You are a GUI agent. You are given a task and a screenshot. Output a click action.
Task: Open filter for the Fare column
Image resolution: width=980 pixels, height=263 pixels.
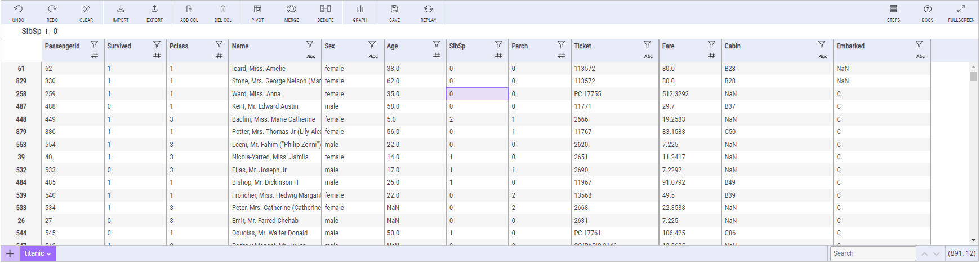click(711, 44)
